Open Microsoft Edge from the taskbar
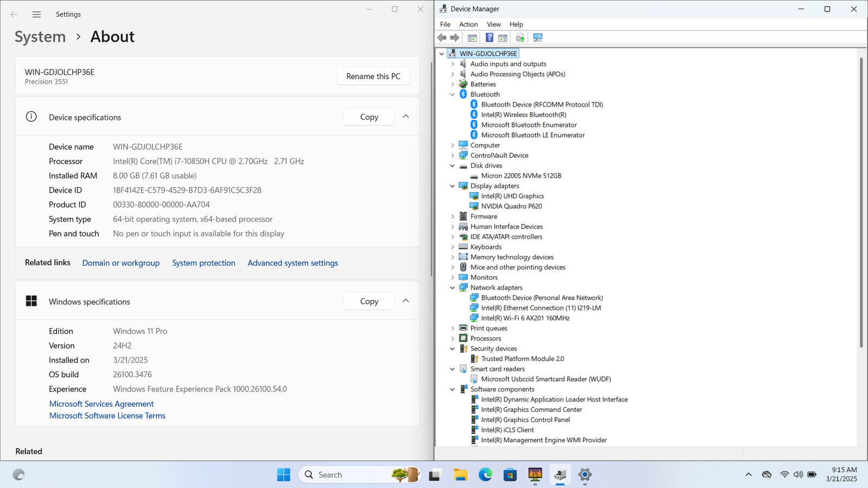Image resolution: width=868 pixels, height=488 pixels. click(x=485, y=475)
